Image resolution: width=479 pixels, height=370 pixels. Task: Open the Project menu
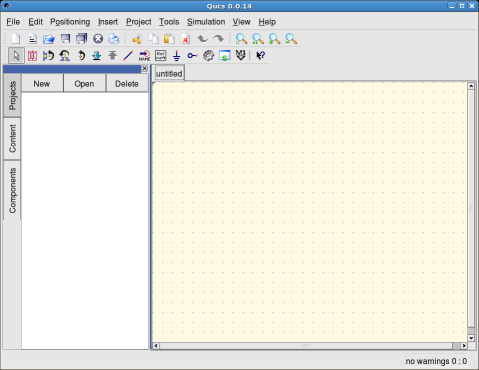pyautogui.click(x=139, y=22)
